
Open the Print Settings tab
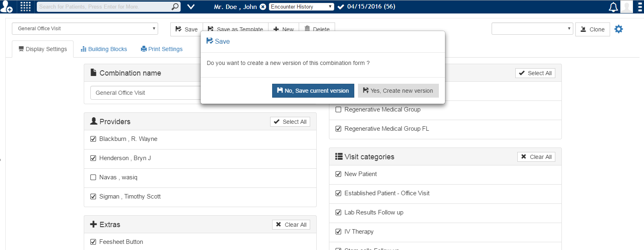click(x=162, y=49)
